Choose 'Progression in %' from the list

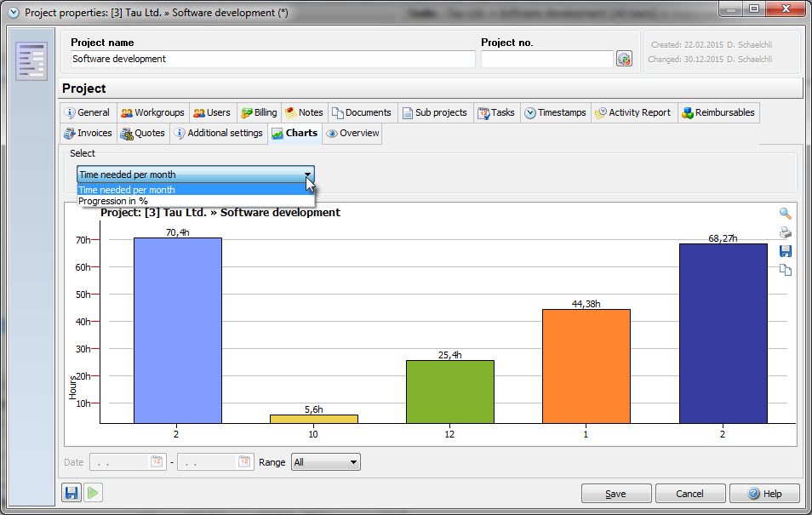[113, 201]
